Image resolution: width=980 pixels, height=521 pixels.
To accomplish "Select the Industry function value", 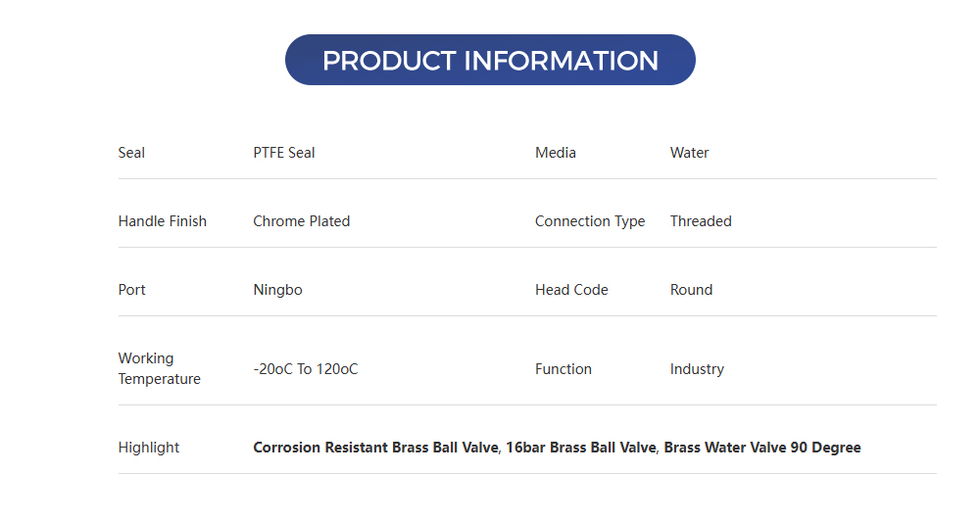I will [697, 369].
